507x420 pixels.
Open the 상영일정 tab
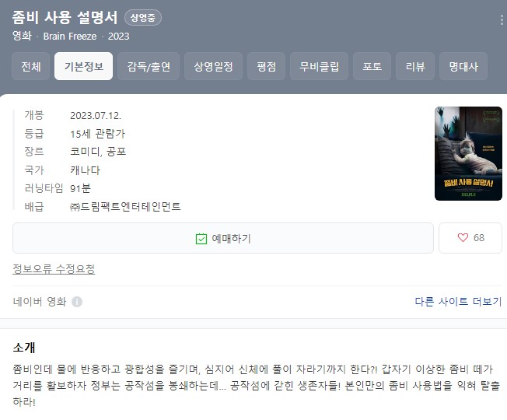click(x=213, y=66)
